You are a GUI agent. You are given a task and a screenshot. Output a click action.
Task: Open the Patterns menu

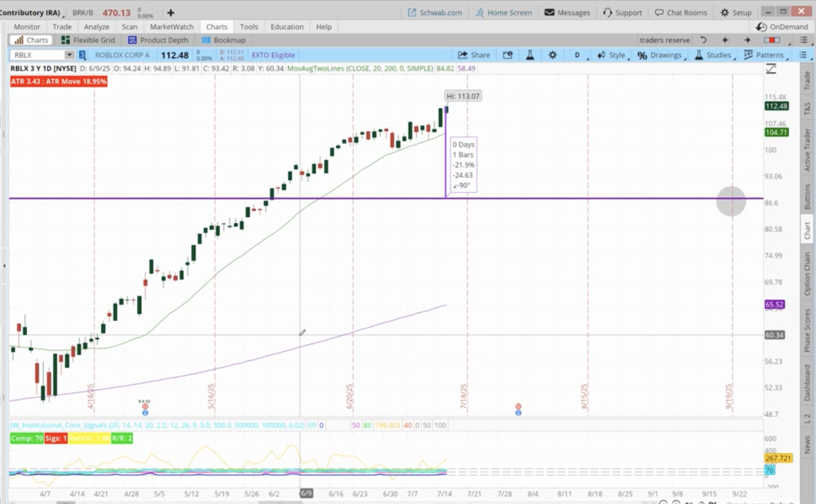pos(766,55)
